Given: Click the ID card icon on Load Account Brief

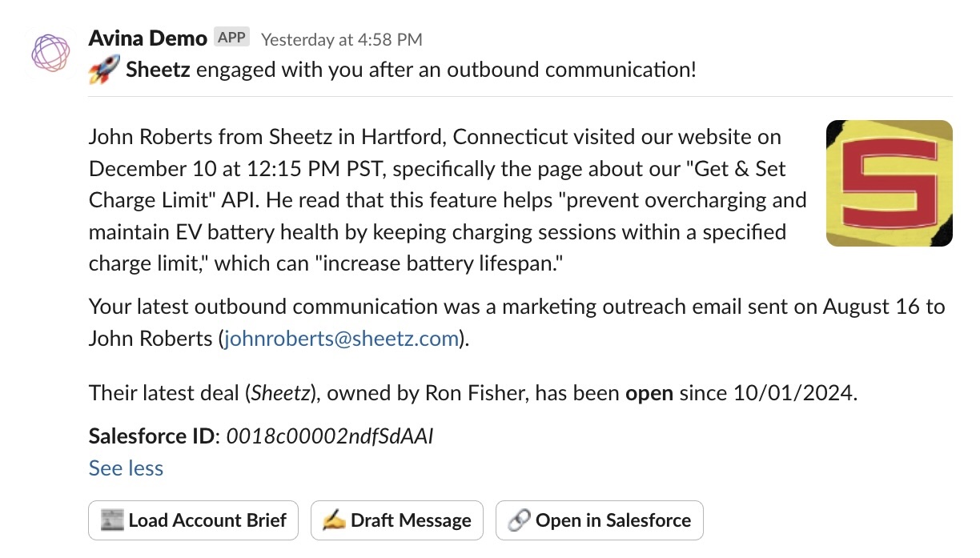Looking at the screenshot, I should coord(113,520).
